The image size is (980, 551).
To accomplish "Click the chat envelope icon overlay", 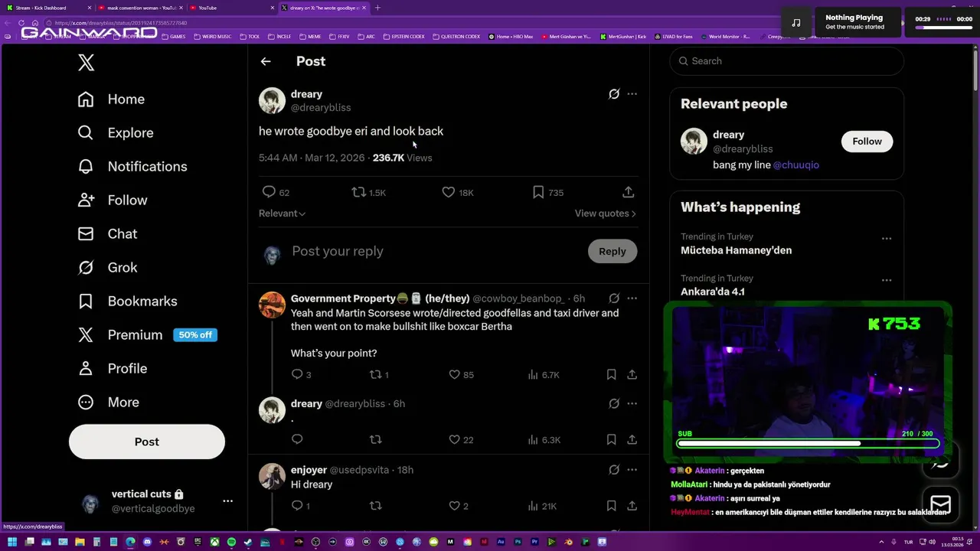I will point(941,505).
